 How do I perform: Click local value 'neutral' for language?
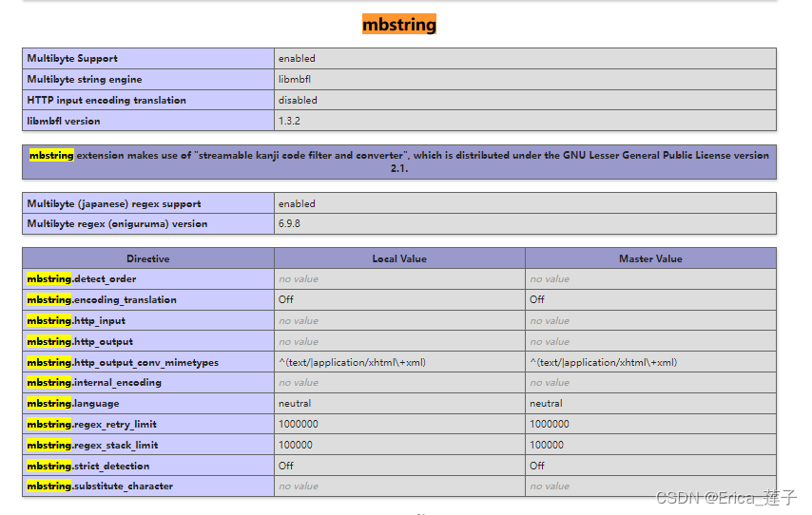tap(295, 403)
